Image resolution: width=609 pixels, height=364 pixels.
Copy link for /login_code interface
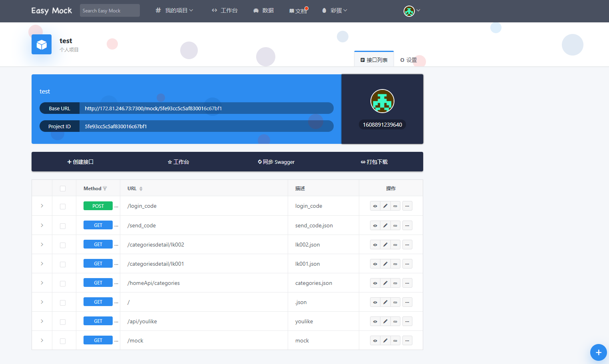[395, 206]
